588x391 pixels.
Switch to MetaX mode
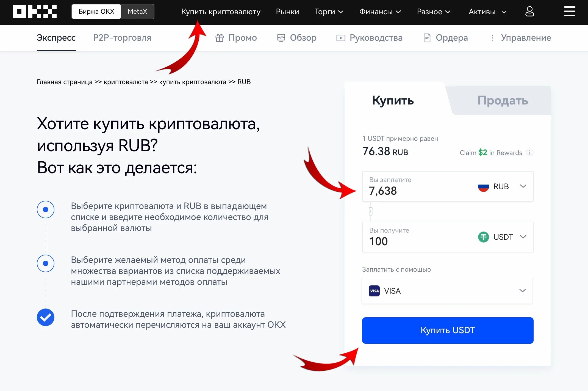137,12
